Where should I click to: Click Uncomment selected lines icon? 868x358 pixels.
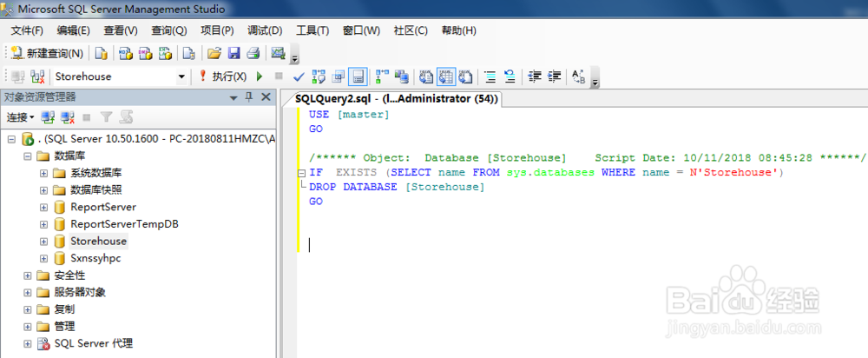coord(510,76)
